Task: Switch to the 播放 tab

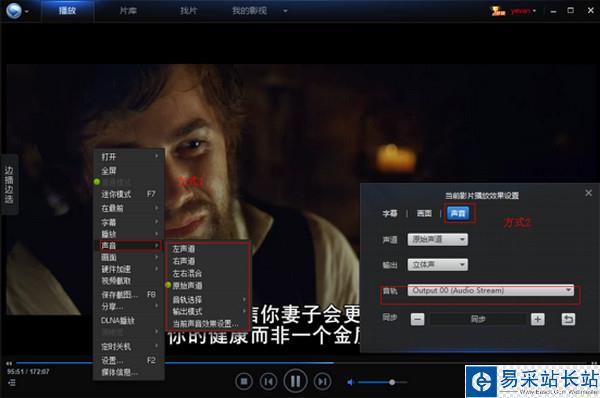Action: pos(67,11)
